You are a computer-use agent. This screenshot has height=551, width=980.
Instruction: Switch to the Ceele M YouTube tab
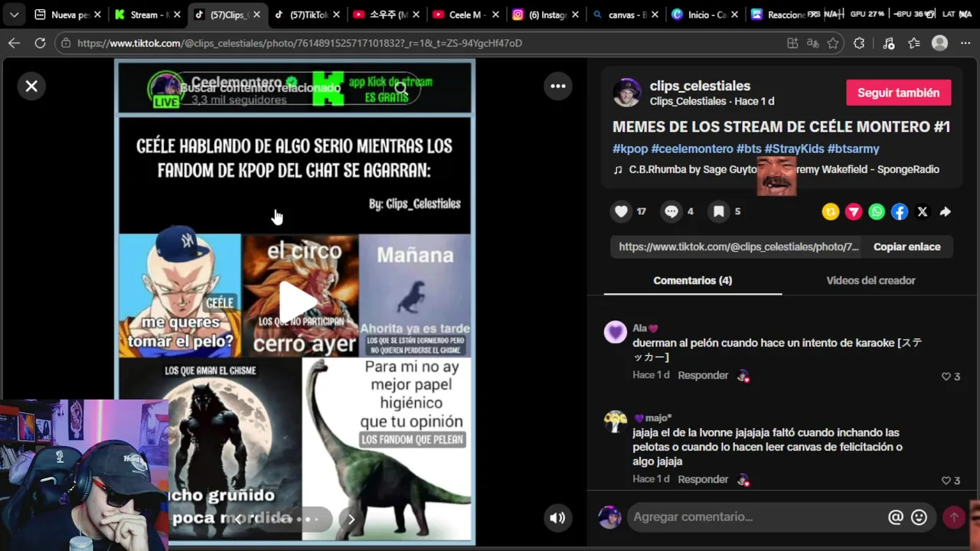pos(465,15)
